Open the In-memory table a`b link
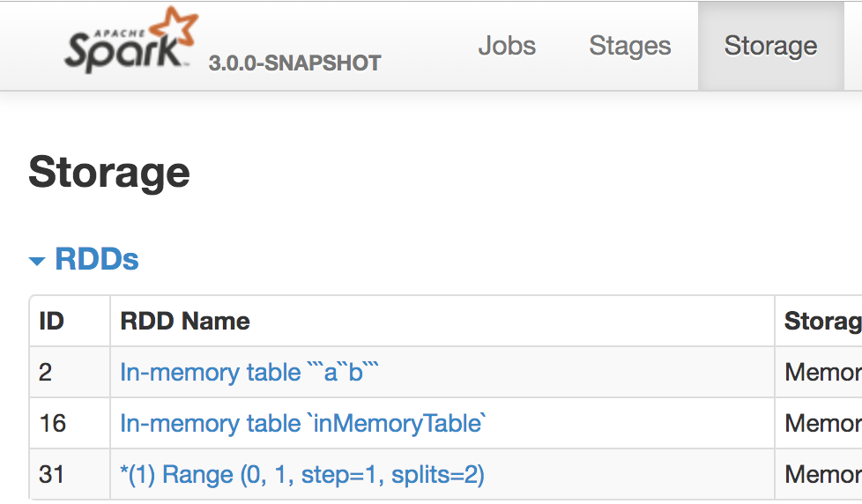This screenshot has height=504, width=862. (x=249, y=373)
